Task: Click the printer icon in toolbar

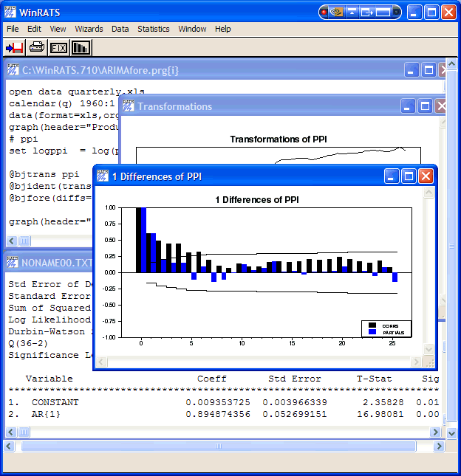Action: [37, 48]
